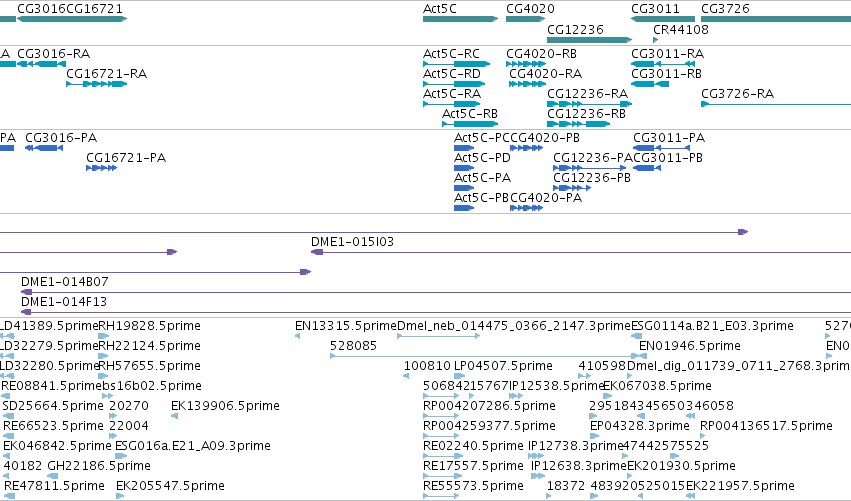This screenshot has width=851, height=501.
Task: Select the EN13315.5prime EST label
Action: (346, 326)
